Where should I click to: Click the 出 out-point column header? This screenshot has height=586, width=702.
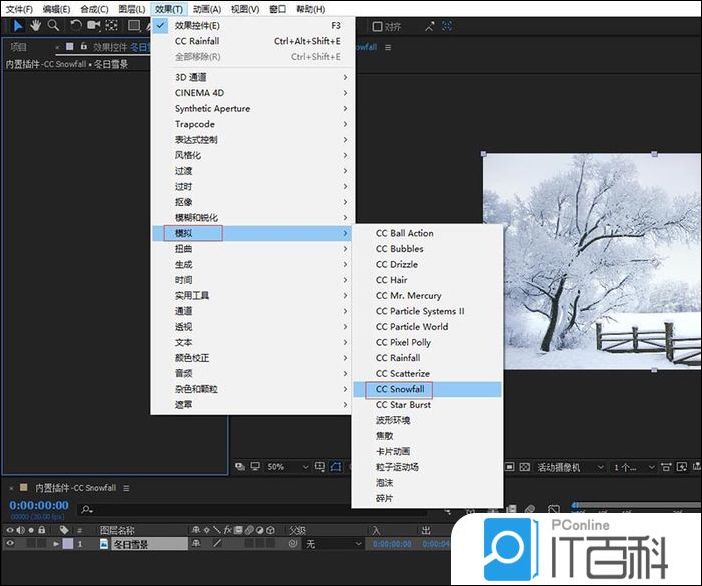coord(426,530)
